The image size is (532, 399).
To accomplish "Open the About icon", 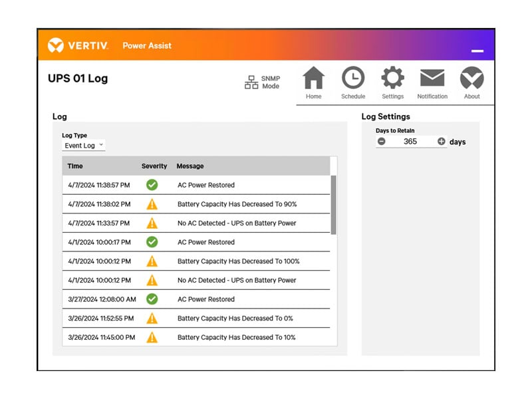I will [472, 79].
